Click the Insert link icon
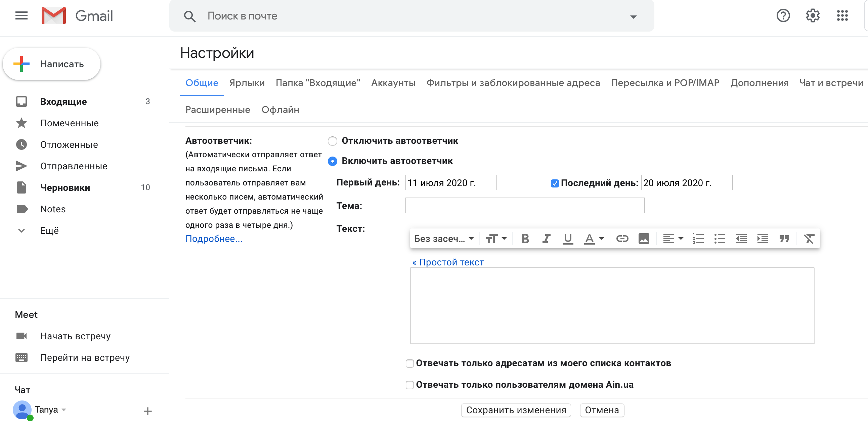The image size is (868, 424). pos(622,239)
